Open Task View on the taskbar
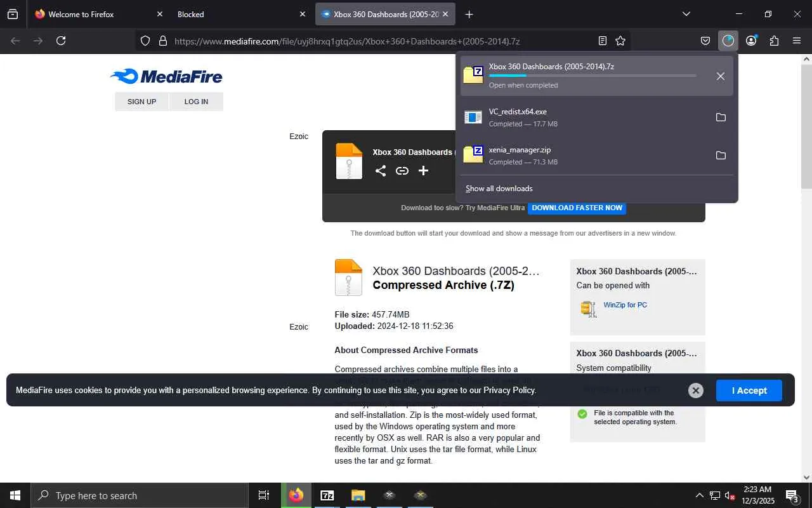The height and width of the screenshot is (508, 812). tap(264, 495)
